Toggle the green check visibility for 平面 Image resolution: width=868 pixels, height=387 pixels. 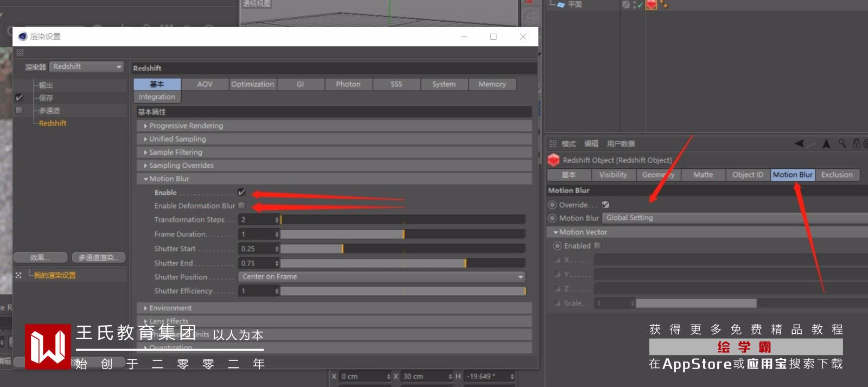640,5
